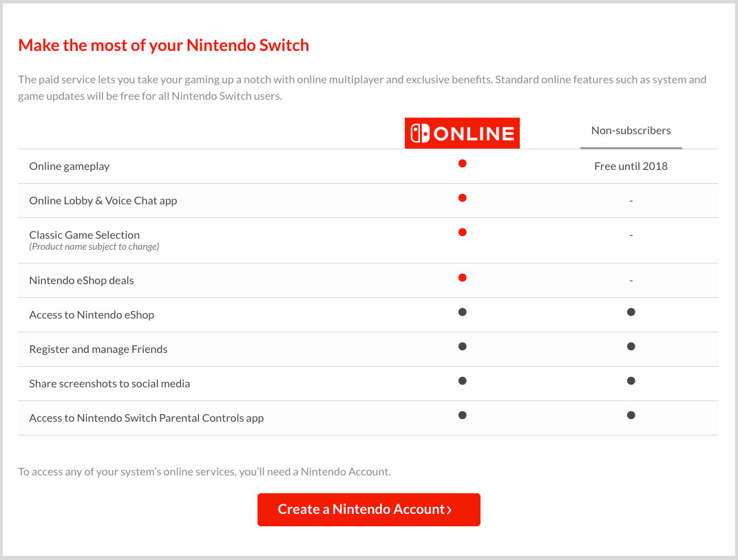Image resolution: width=738 pixels, height=560 pixels.
Task: Click the Free until 2018 text
Action: pos(631,166)
